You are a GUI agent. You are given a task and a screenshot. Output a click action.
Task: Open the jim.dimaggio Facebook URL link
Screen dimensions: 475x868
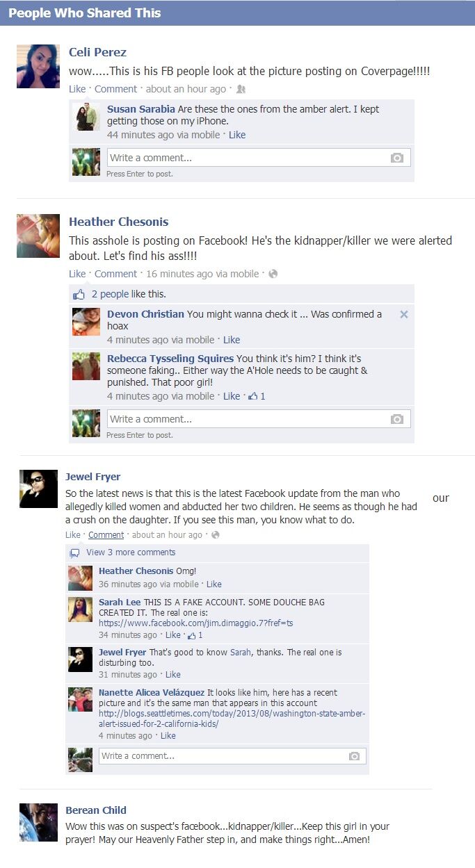[196, 623]
